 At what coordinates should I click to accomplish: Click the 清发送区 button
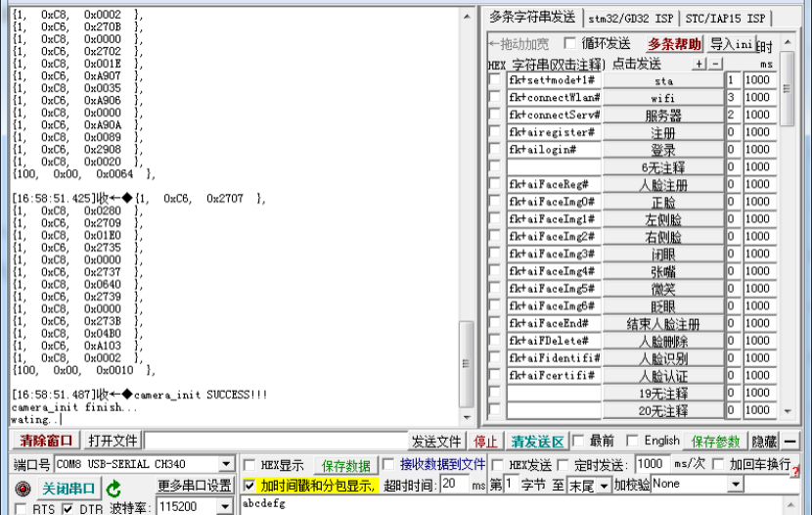tap(537, 442)
